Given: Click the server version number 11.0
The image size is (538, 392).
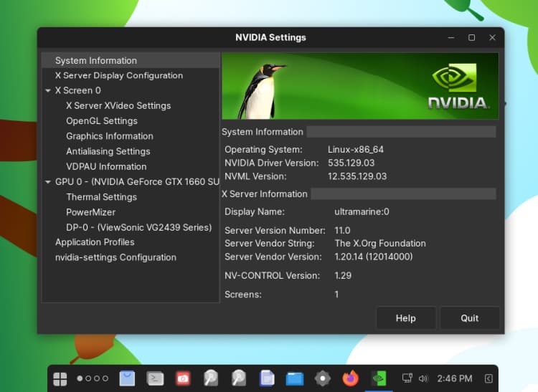Looking at the screenshot, I should pos(342,230).
